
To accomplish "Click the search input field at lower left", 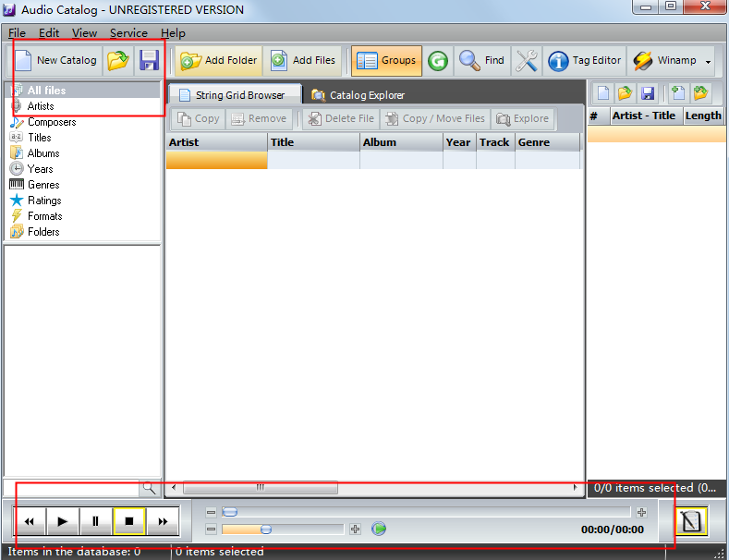I will click(x=71, y=488).
